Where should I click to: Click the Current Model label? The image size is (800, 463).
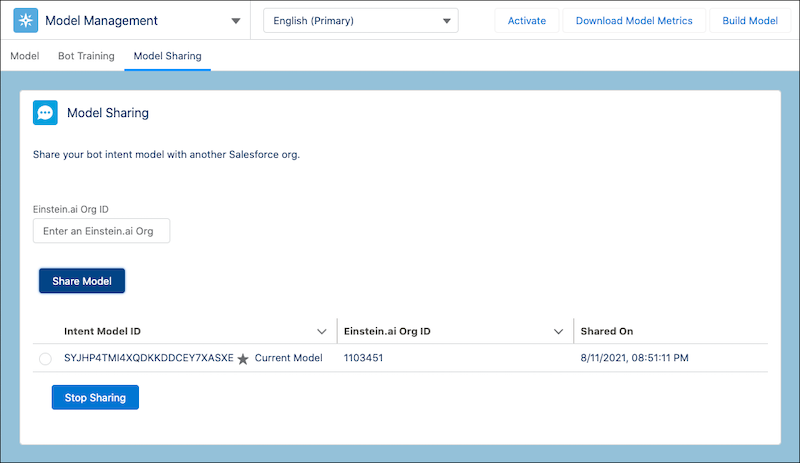coord(289,358)
